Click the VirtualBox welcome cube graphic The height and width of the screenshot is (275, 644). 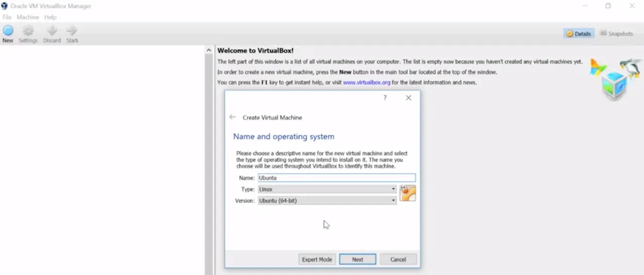[x=616, y=79]
